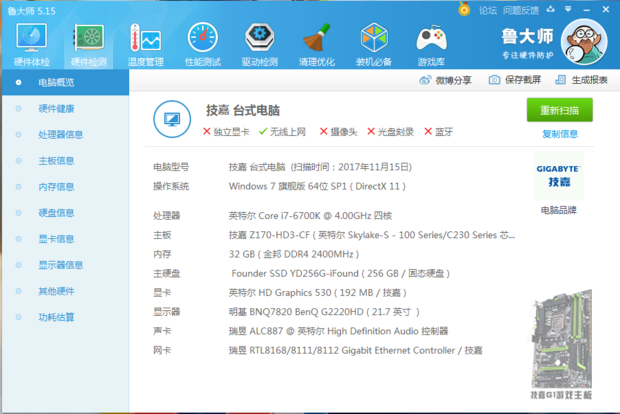This screenshot has height=414, width=620.
Task: Click 生成报表 generate report
Action: (x=581, y=80)
